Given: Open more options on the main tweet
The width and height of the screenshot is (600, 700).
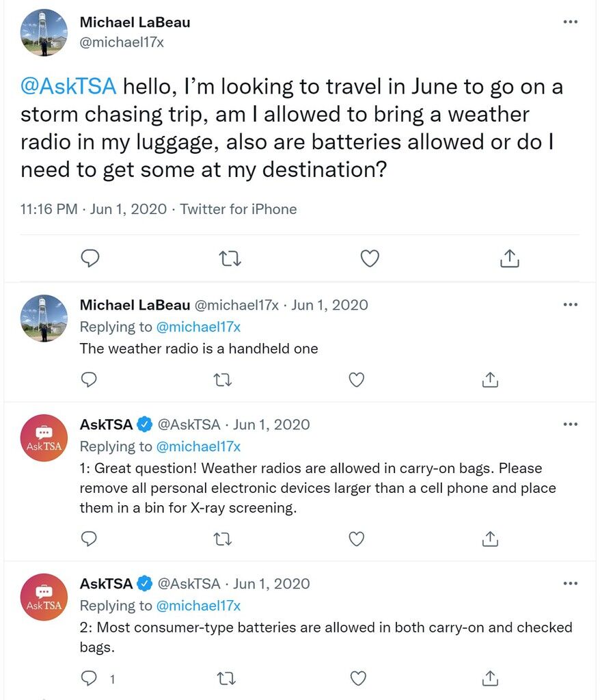Looking at the screenshot, I should click(570, 22).
